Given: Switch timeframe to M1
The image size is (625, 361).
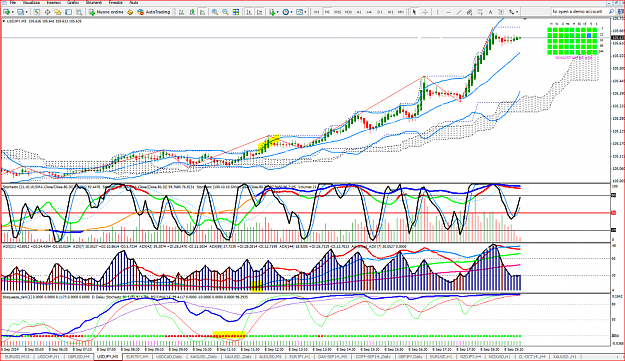Looking at the screenshot, I should click(316, 12).
